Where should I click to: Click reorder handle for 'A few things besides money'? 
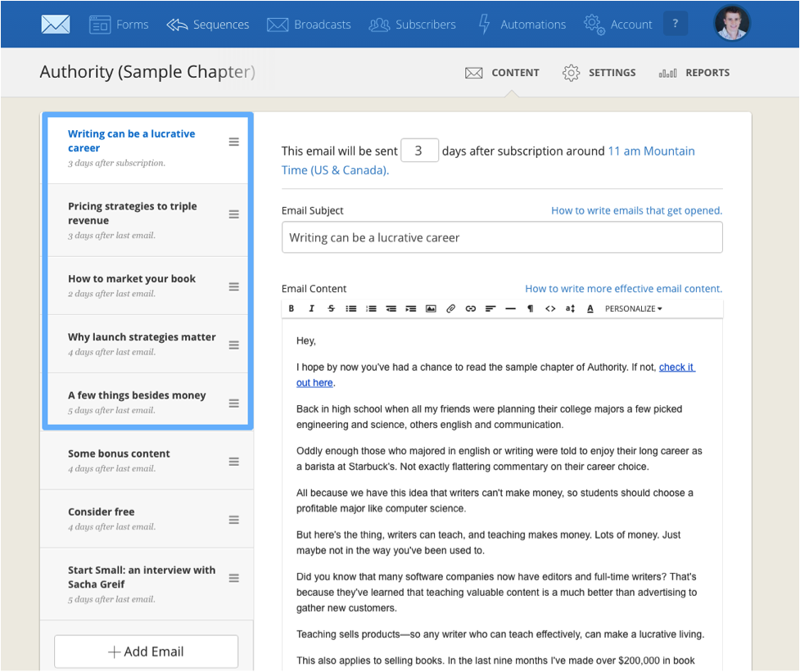(x=233, y=404)
